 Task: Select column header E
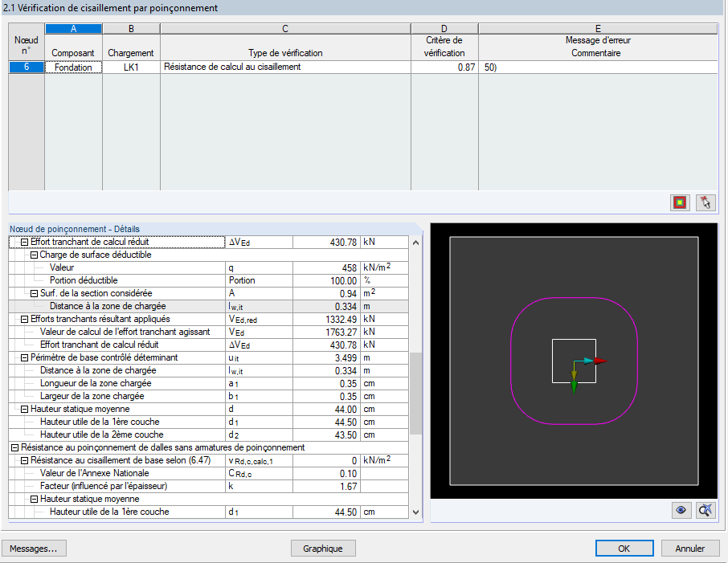click(598, 29)
